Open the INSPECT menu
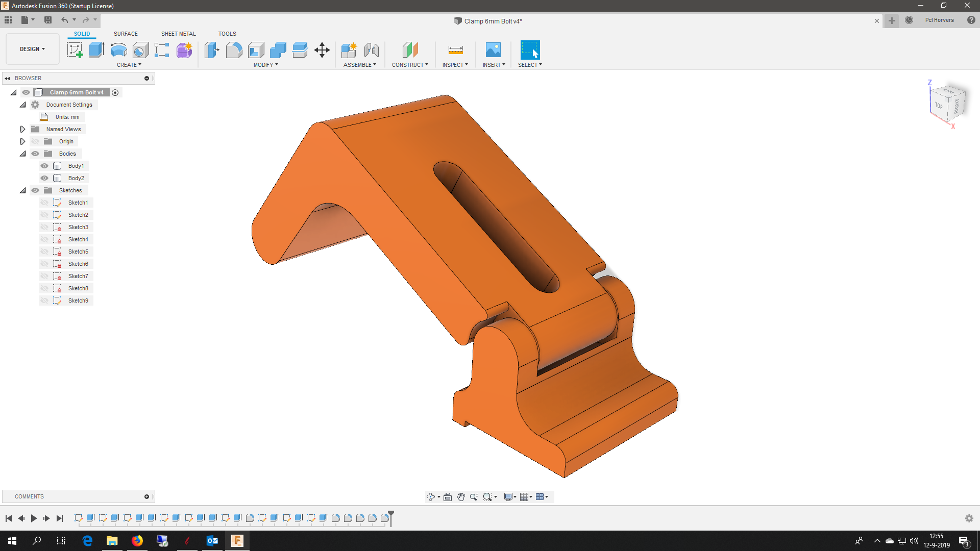This screenshot has height=551, width=980. coord(455,65)
